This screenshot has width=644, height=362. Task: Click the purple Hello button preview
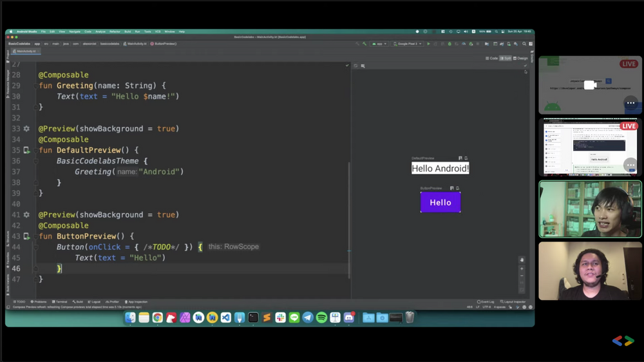coord(440,202)
